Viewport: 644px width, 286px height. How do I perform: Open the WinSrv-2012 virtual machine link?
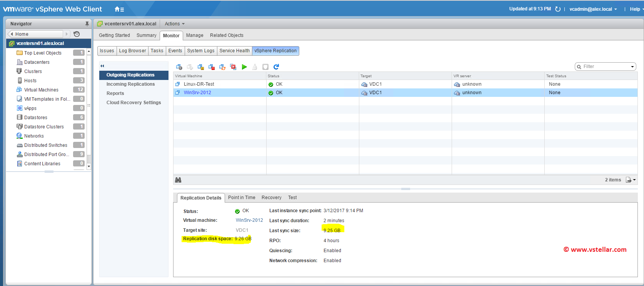pyautogui.click(x=249, y=220)
